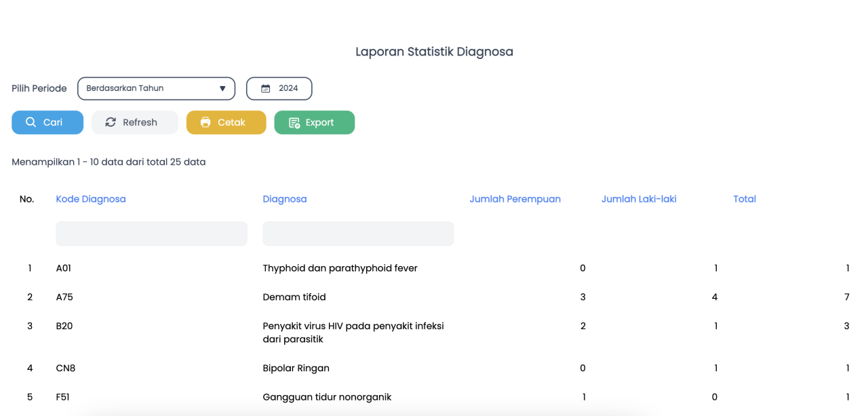Screen dimensions: 868x416
Task: Click the calendar icon beside 2024
Action: point(266,89)
